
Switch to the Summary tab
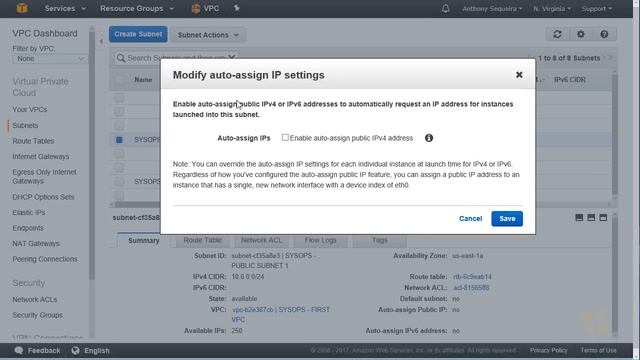click(144, 240)
